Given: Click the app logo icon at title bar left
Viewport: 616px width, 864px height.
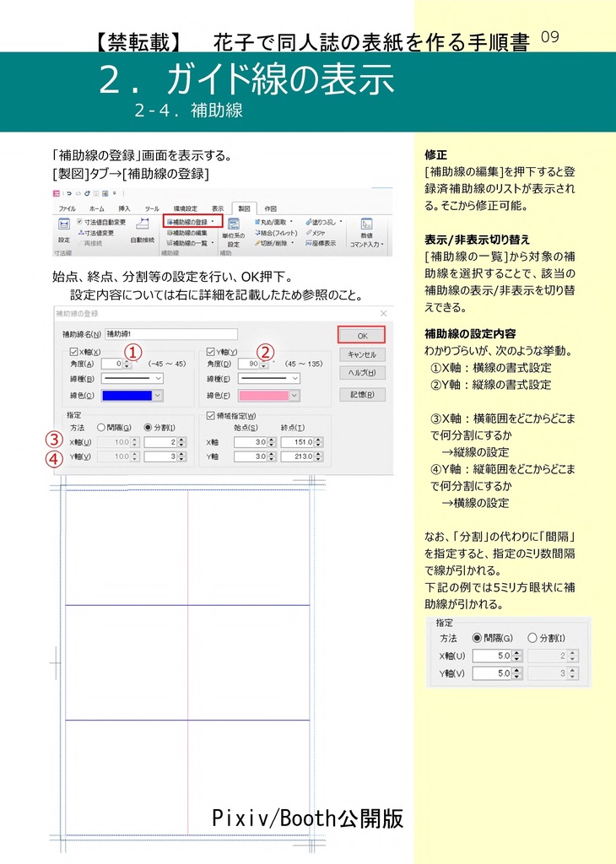Looking at the screenshot, I should [57, 193].
